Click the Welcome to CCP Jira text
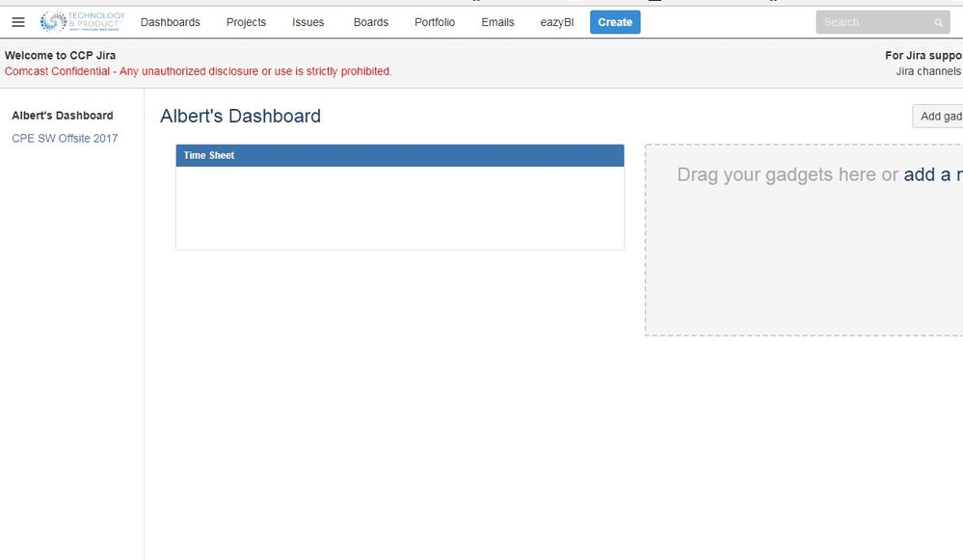Screen dimensions: 963x560 pyautogui.click(x=60, y=55)
